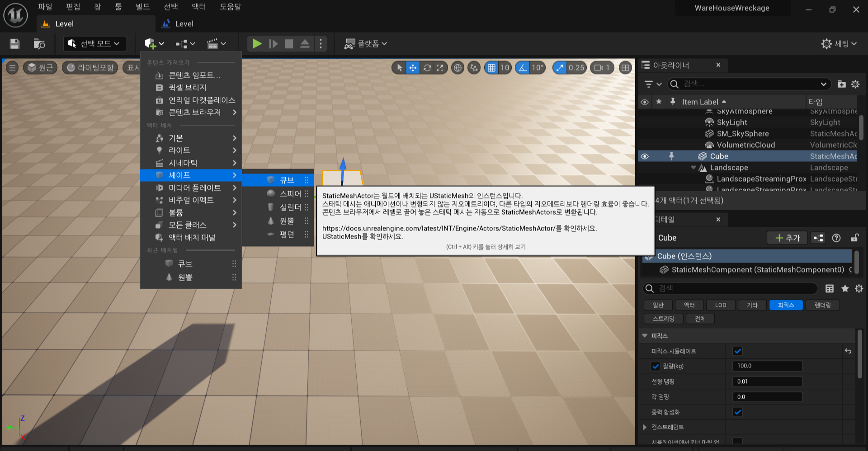Image resolution: width=868 pixels, height=451 pixels.
Task: Open the perspective 원근 view dropdown
Action: click(40, 68)
